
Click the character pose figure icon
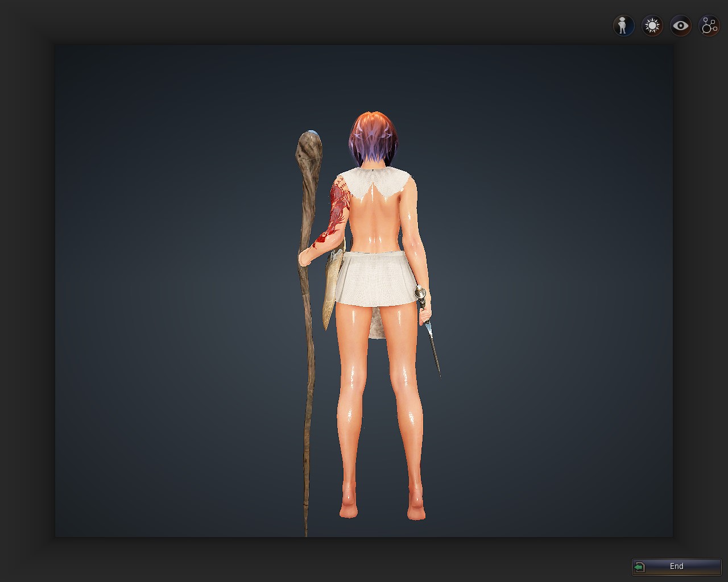click(x=623, y=26)
